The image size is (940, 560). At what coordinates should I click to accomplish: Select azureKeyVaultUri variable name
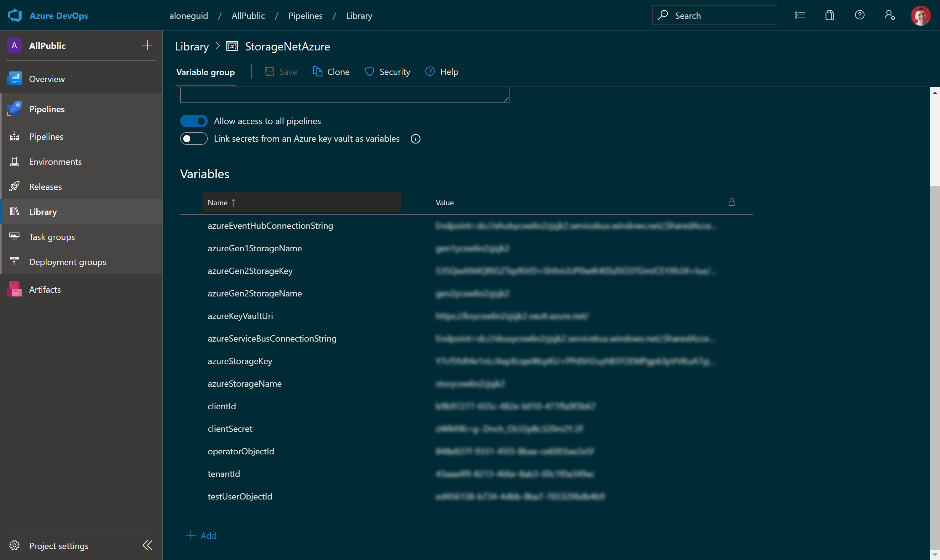coord(240,316)
